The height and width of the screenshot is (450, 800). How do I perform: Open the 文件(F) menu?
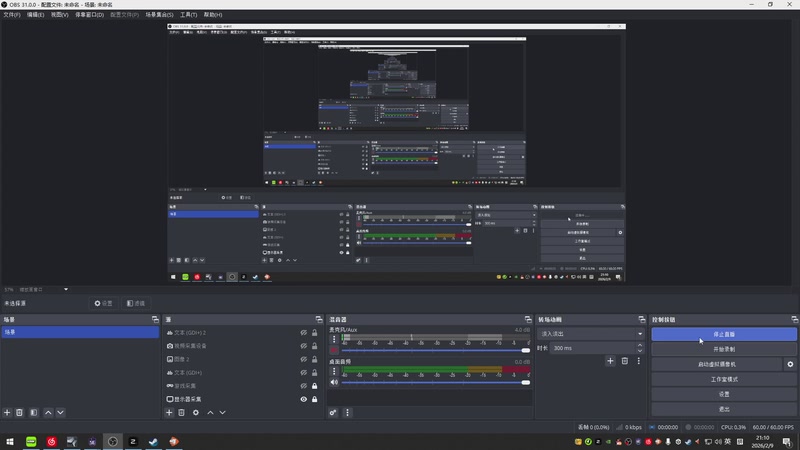click(x=12, y=16)
